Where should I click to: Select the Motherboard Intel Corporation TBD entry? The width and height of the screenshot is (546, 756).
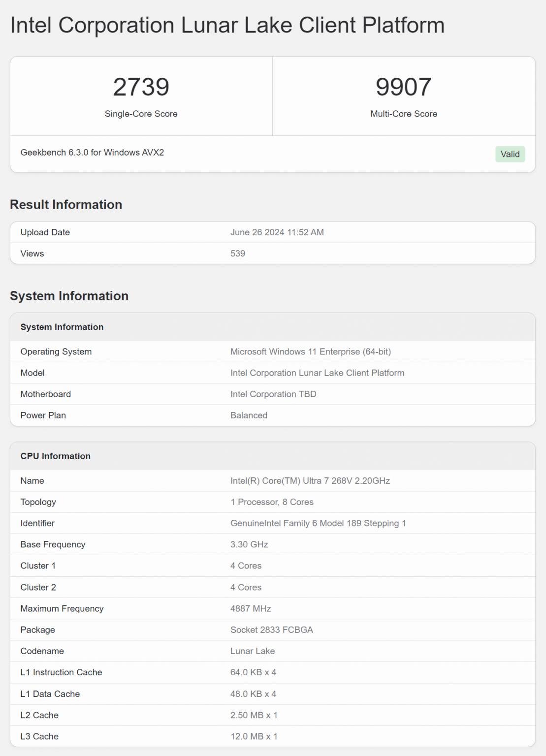click(x=274, y=394)
